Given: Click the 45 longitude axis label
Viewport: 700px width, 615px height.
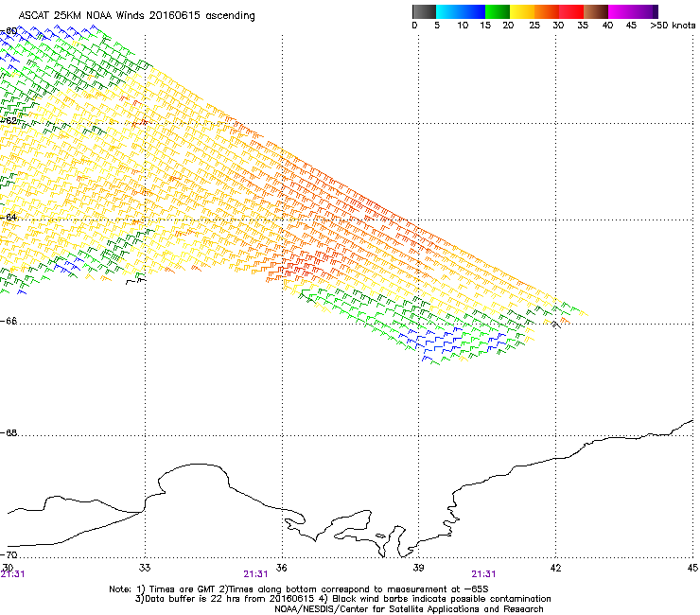Looking at the screenshot, I should point(692,568).
